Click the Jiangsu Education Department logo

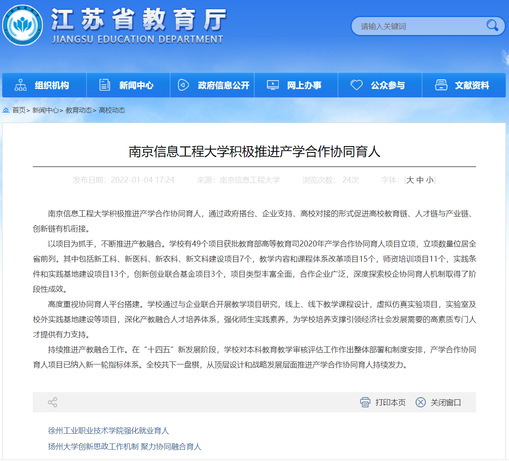click(22, 25)
